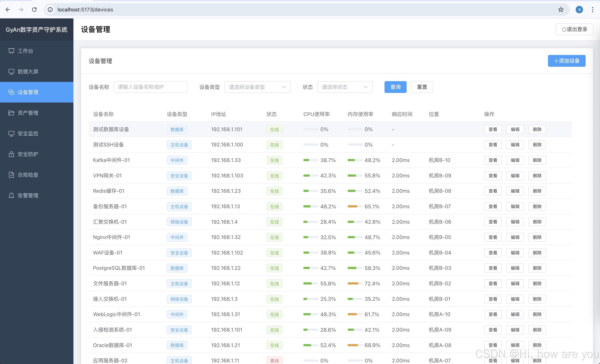600x364 pixels.
Task: Click the browser back arrow
Action: click(8, 9)
